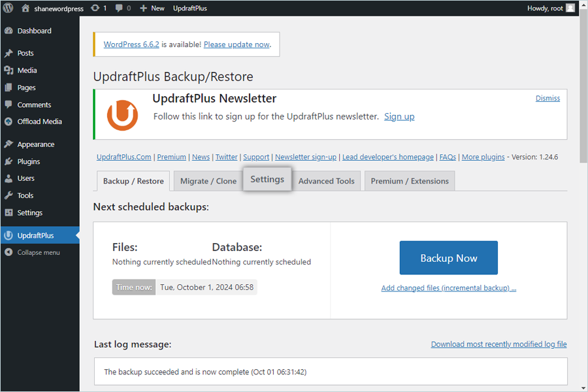Image resolution: width=588 pixels, height=392 pixels.
Task: Click the time value Tue, October 1, 2024 06:58
Action: 206,287
